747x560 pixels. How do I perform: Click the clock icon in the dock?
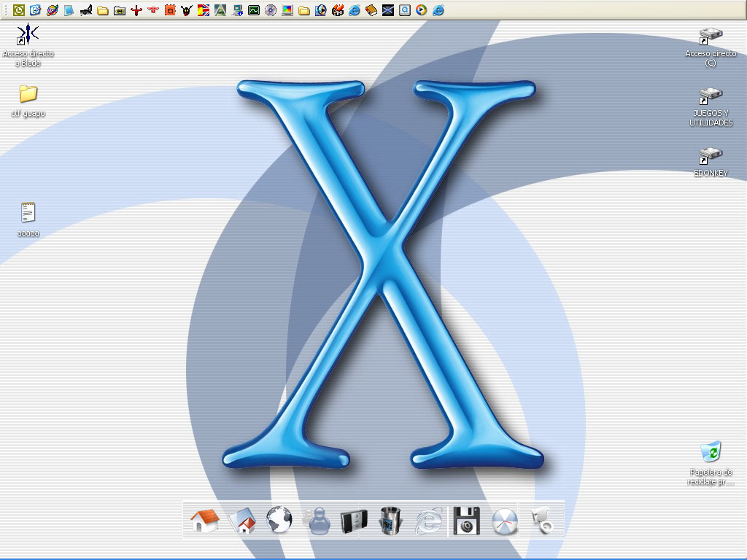point(505,521)
